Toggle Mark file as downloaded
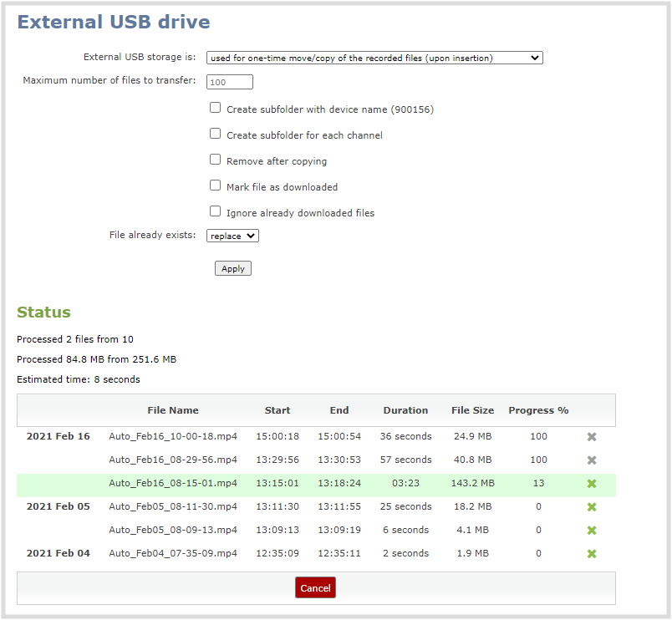Image resolution: width=672 pixels, height=620 pixels. click(x=215, y=185)
